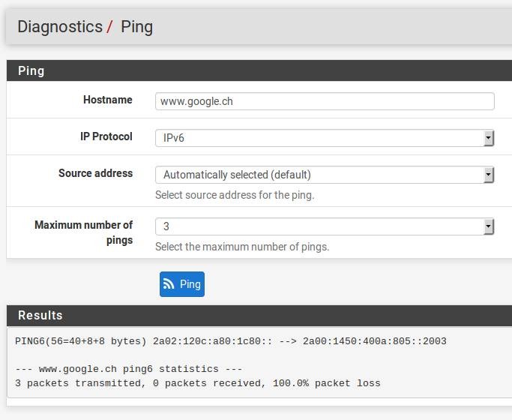Screen dimensions: 512x420
Task: Click the Hostname field label
Action: (107, 100)
